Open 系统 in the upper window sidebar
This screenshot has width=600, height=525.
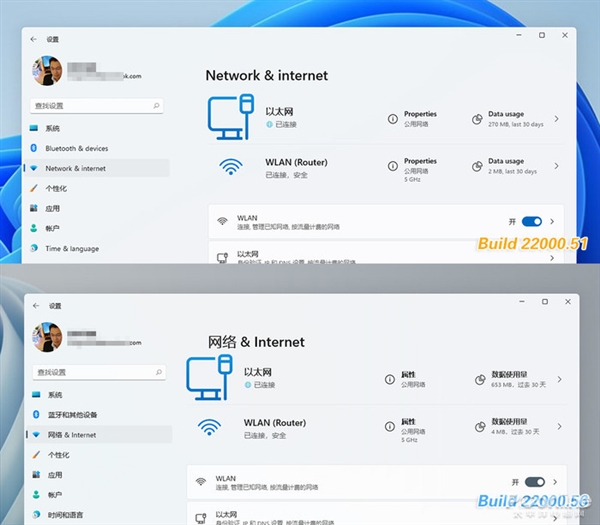pos(96,128)
